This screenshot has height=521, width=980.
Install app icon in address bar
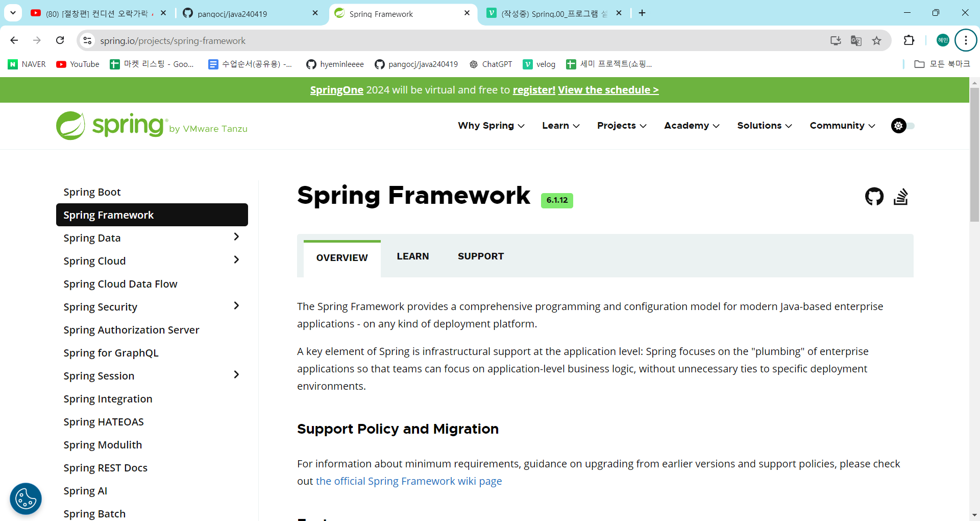click(x=836, y=40)
